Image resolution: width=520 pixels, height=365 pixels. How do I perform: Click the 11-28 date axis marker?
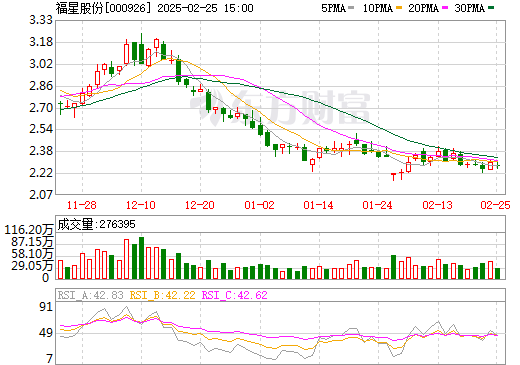click(x=82, y=205)
